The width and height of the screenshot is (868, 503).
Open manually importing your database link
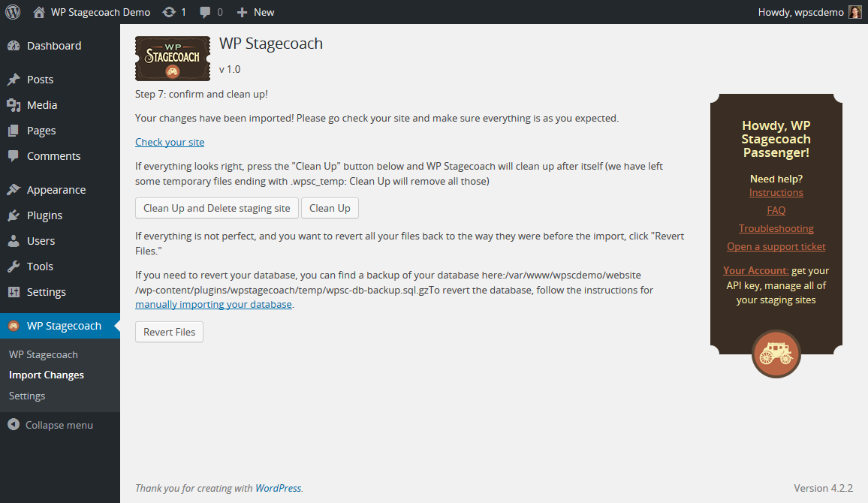214,304
